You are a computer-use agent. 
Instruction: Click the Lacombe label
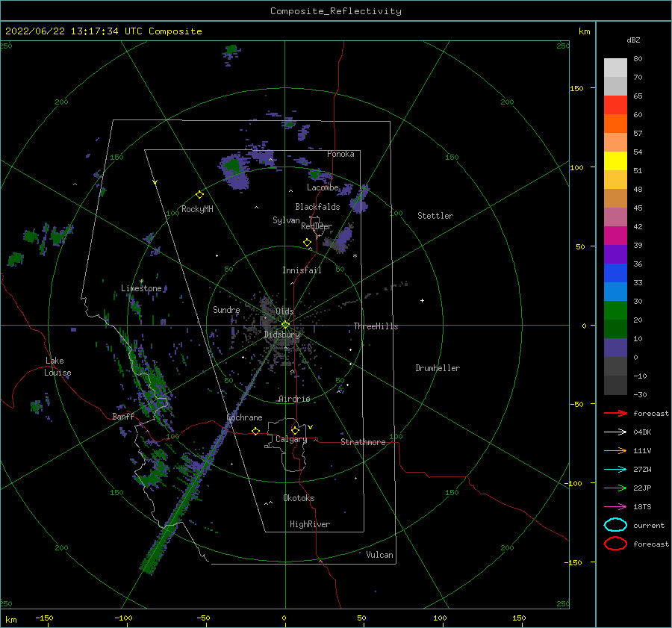tap(323, 187)
